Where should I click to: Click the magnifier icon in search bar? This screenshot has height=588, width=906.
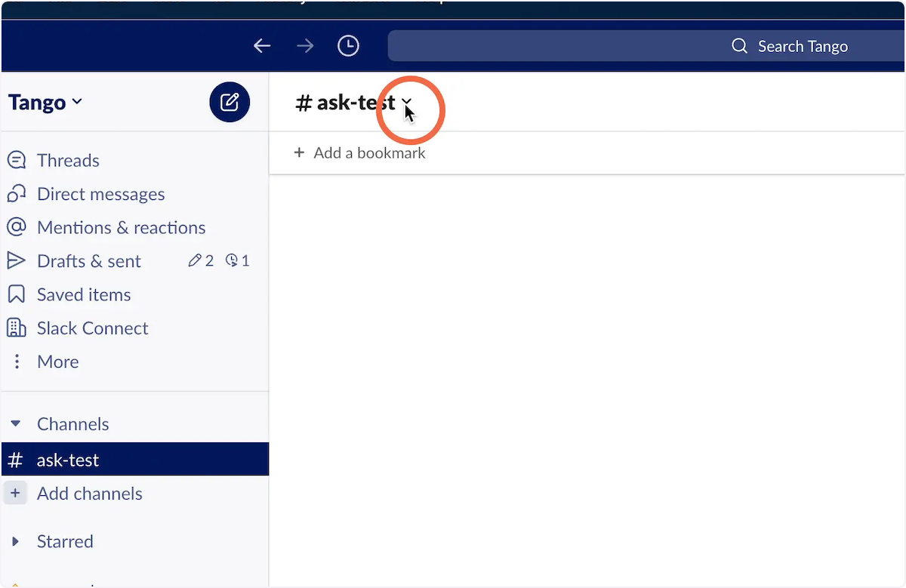tap(740, 46)
